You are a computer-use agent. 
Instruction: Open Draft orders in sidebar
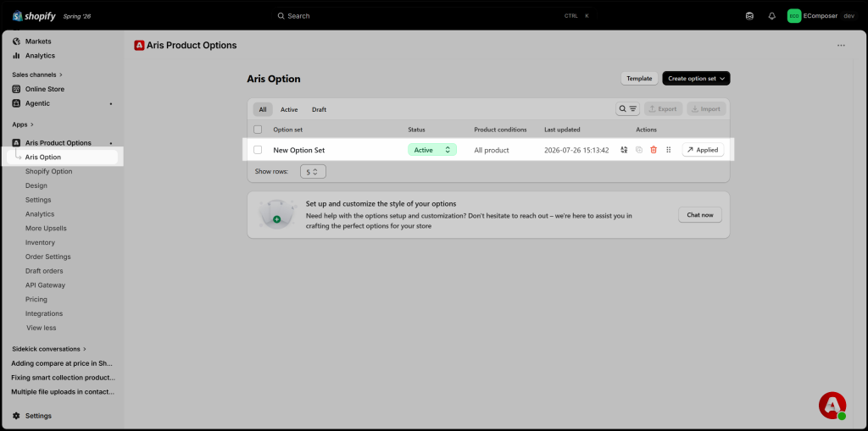(44, 271)
